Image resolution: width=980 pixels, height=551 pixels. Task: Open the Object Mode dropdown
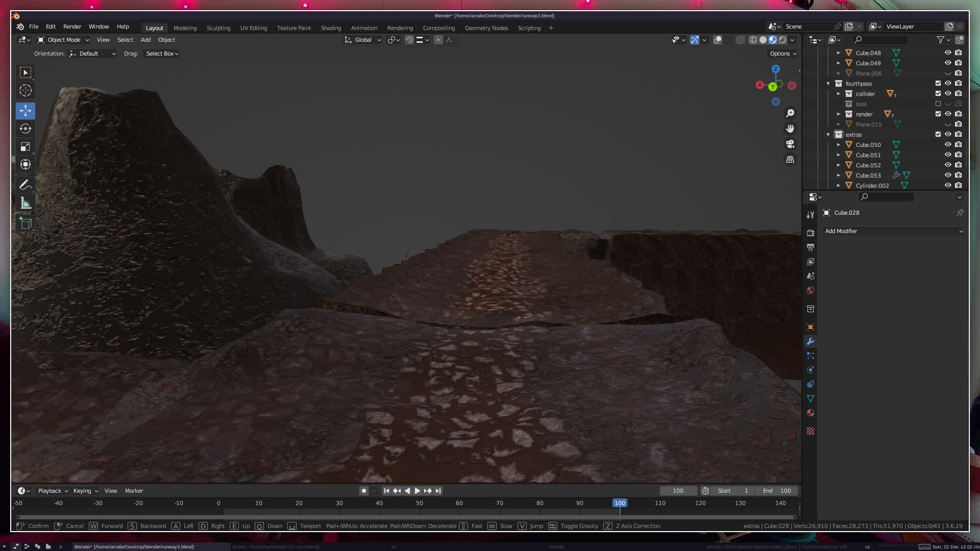(x=63, y=40)
